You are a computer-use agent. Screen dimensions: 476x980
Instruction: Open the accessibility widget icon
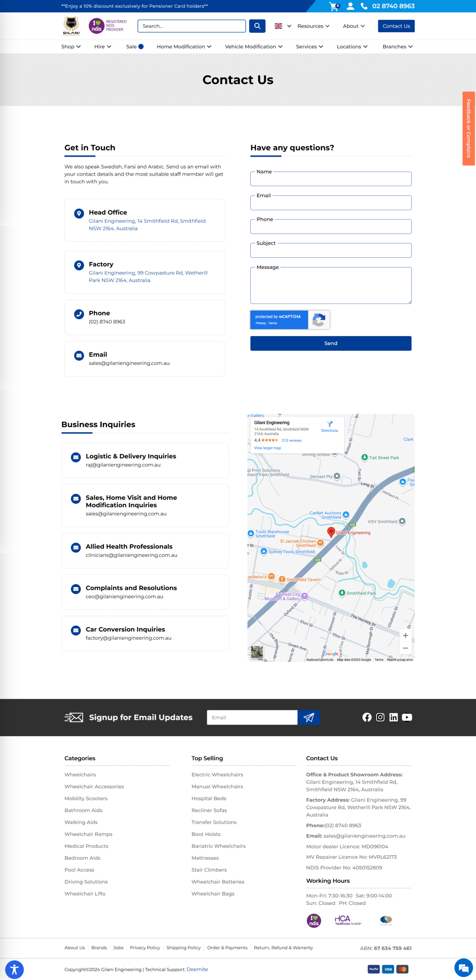click(15, 970)
